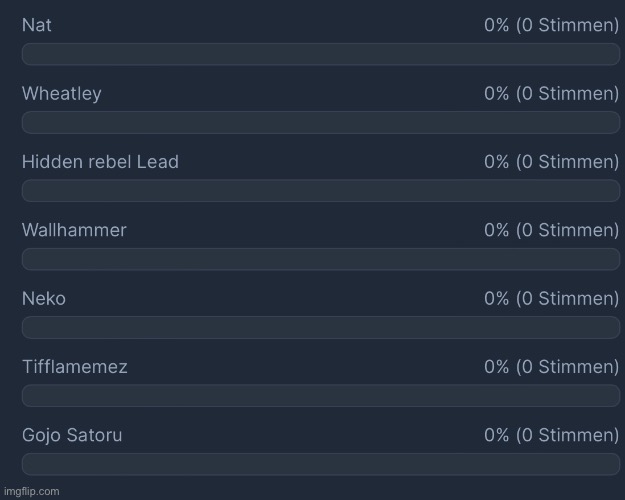Select the Neko poll option label
This screenshot has width=625, height=500.
pyautogui.click(x=44, y=299)
